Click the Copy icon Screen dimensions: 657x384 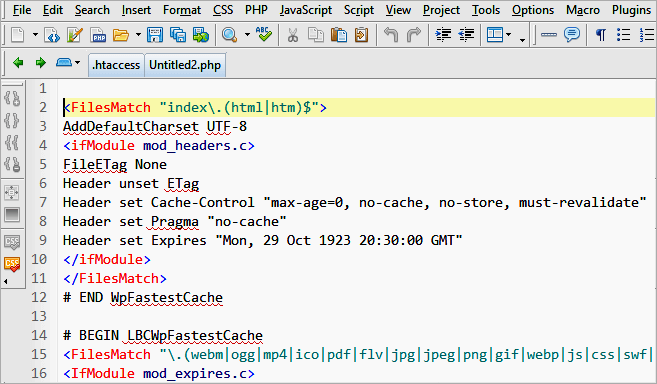point(316,35)
